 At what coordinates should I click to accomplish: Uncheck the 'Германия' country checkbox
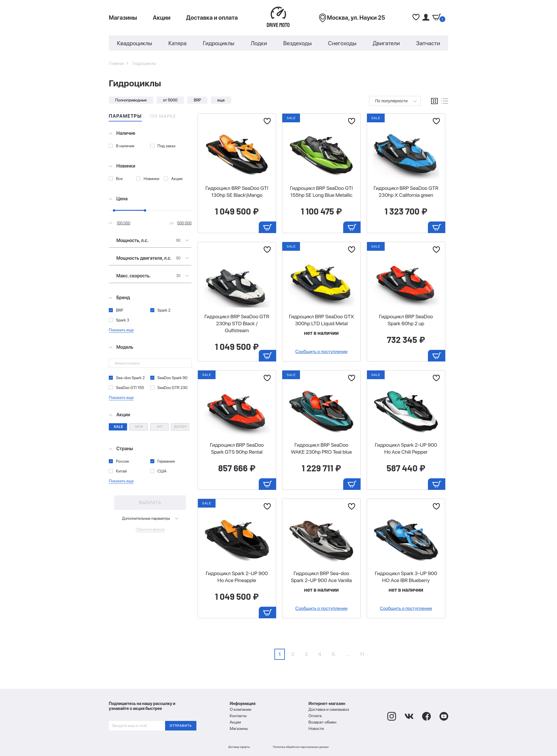coord(152,461)
